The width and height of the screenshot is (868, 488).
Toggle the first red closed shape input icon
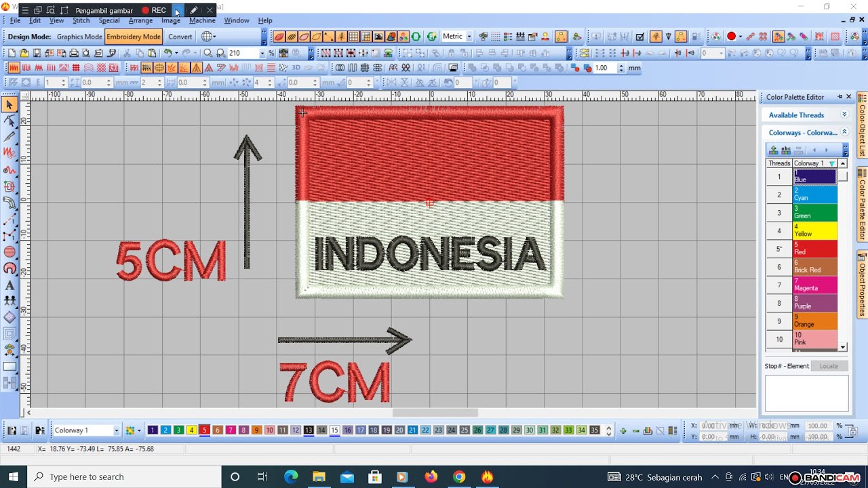coord(279,37)
